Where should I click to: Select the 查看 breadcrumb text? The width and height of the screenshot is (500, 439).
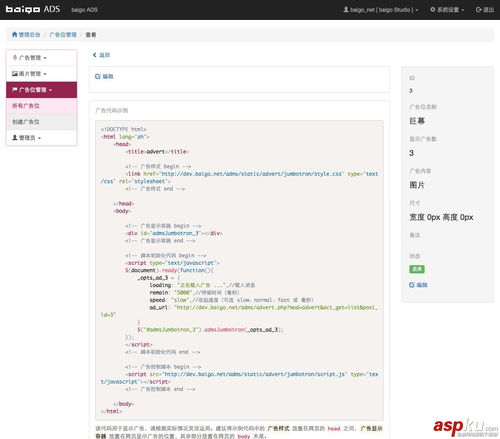(91, 35)
